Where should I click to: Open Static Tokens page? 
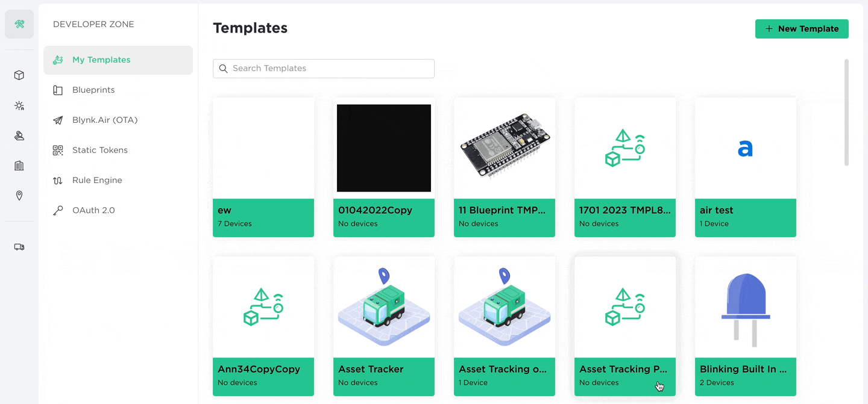coord(100,151)
